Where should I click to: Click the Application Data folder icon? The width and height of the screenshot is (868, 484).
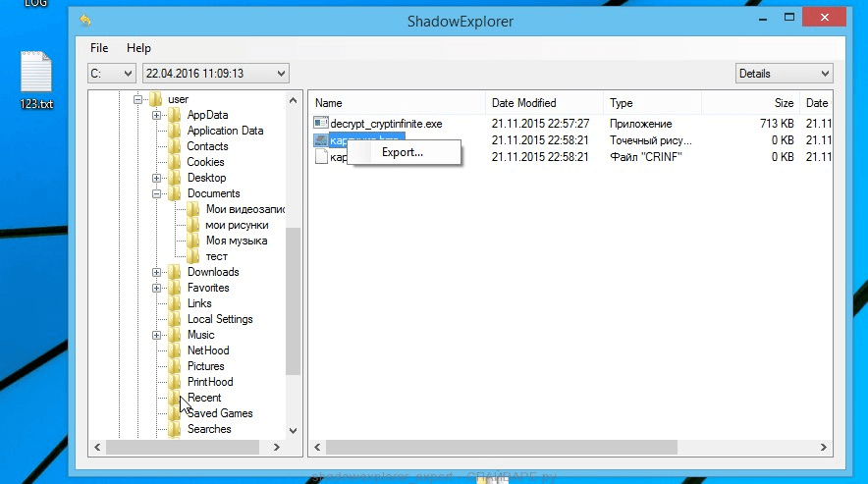pos(175,131)
